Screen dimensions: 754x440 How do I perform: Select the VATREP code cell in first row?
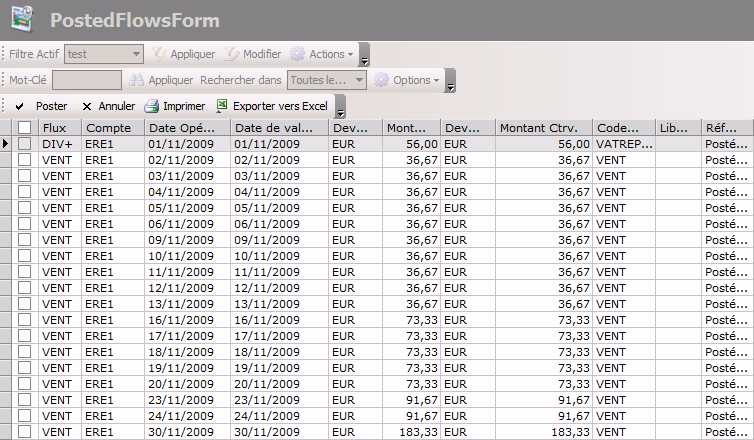click(x=624, y=144)
